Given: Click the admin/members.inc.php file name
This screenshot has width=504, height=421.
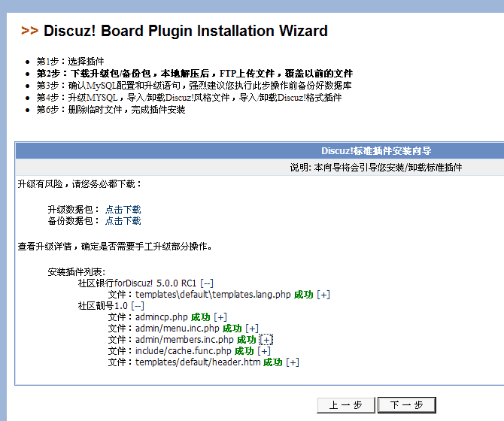Looking at the screenshot, I should 184,340.
